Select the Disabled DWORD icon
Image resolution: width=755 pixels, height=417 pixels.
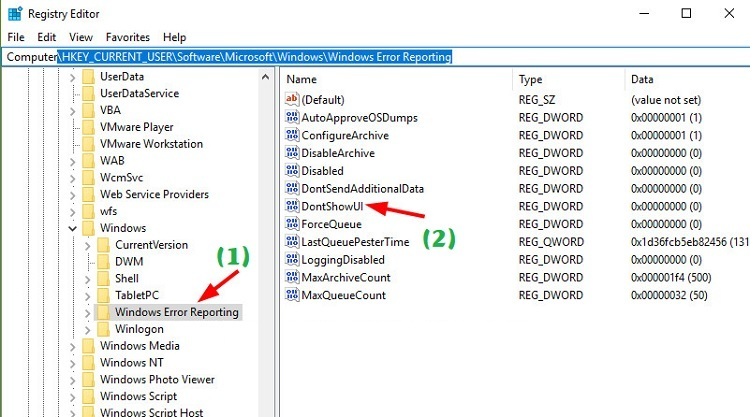pos(292,170)
